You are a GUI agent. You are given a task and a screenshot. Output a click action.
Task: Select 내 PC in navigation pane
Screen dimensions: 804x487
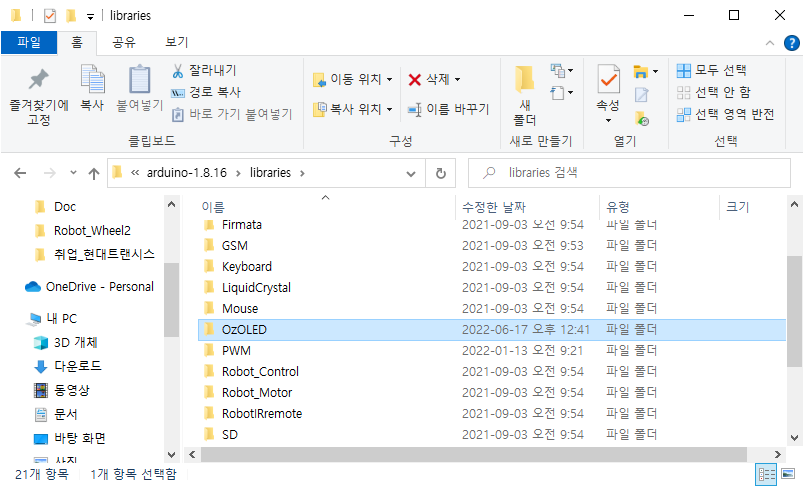53,319
